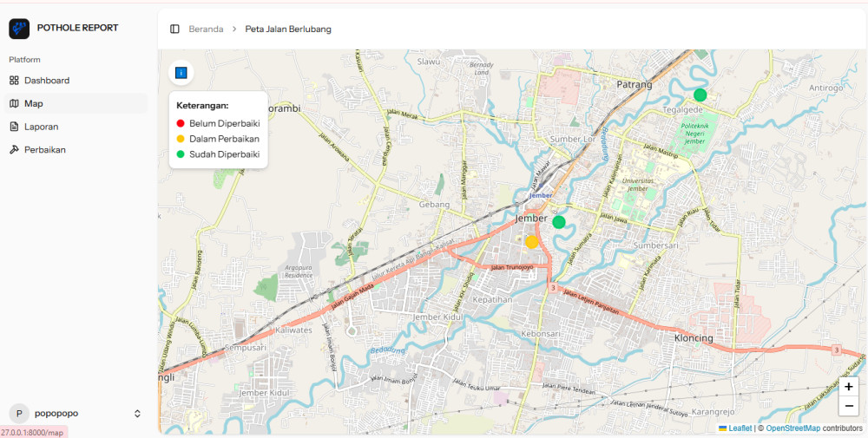
Task: Click the popopopo user avatar
Action: pos(19,414)
